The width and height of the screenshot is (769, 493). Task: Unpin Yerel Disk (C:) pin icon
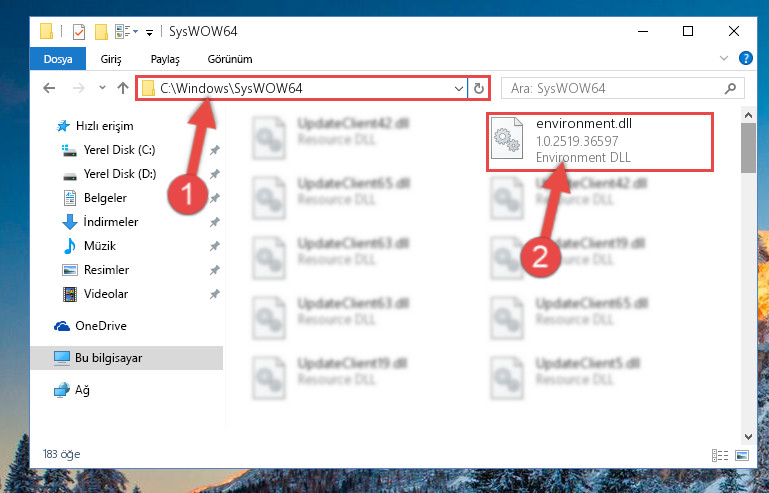click(x=214, y=151)
